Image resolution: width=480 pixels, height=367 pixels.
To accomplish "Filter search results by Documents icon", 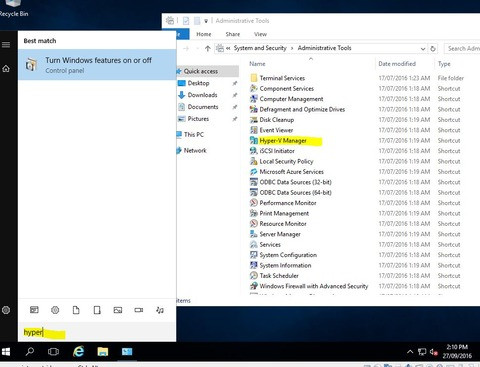I will 76,310.
